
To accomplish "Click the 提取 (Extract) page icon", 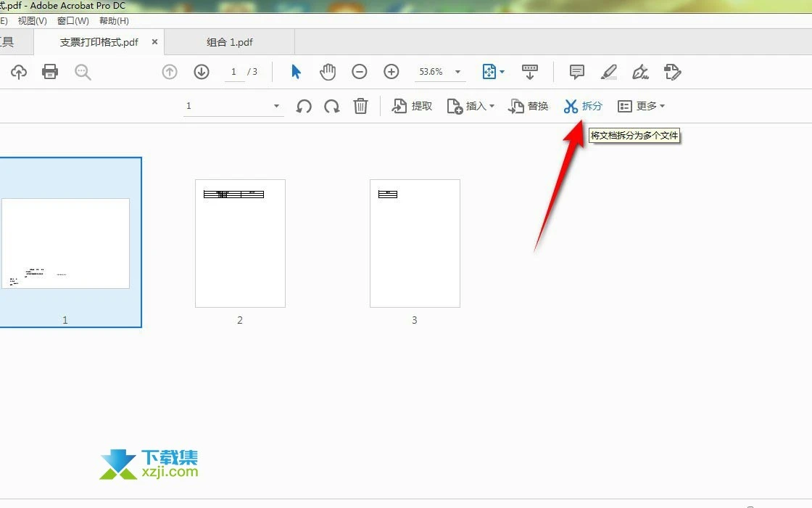I will point(412,106).
